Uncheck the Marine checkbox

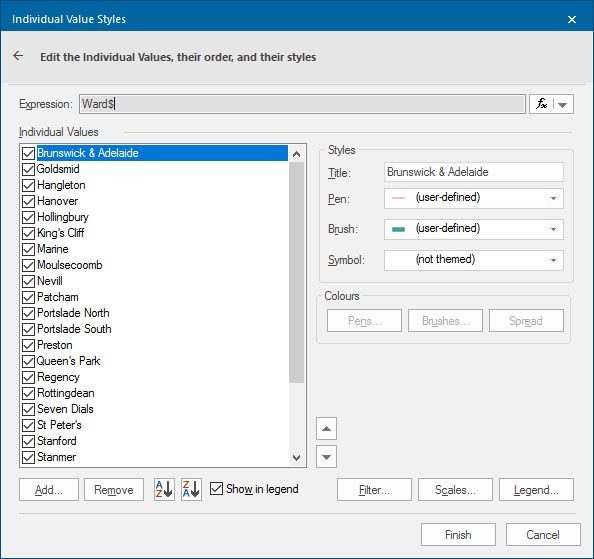point(28,249)
